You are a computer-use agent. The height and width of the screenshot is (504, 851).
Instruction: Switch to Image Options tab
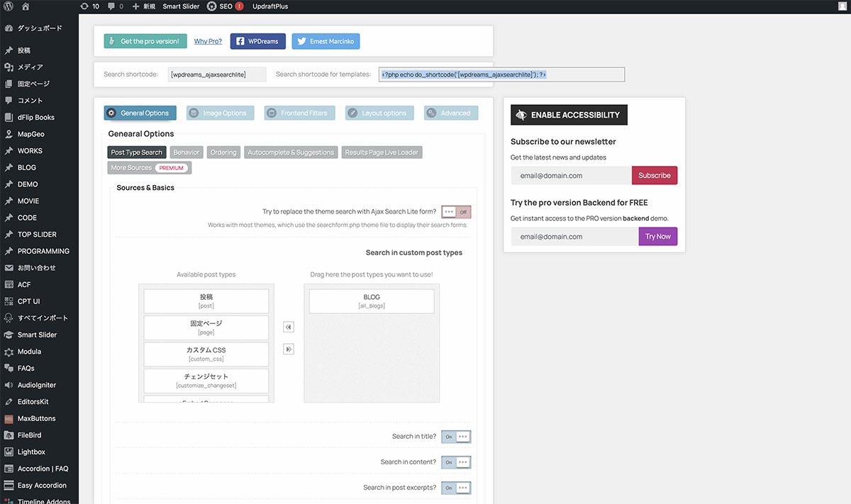pos(220,113)
